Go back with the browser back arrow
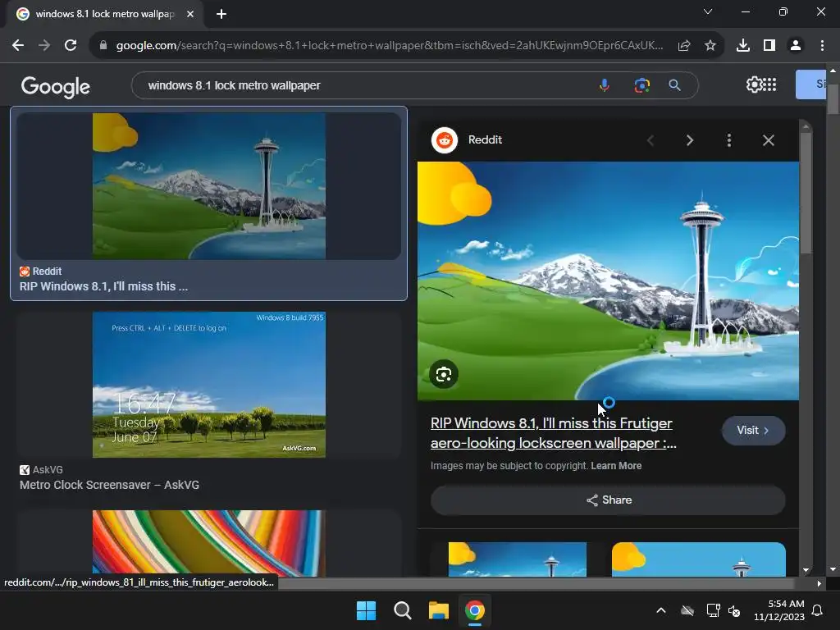Image resolution: width=840 pixels, height=630 pixels. coord(18,46)
